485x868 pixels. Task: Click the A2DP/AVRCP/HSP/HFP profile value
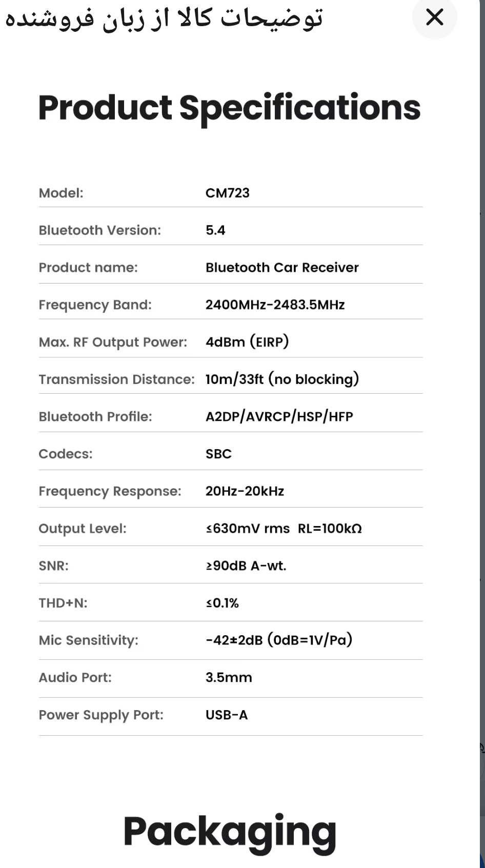[279, 416]
